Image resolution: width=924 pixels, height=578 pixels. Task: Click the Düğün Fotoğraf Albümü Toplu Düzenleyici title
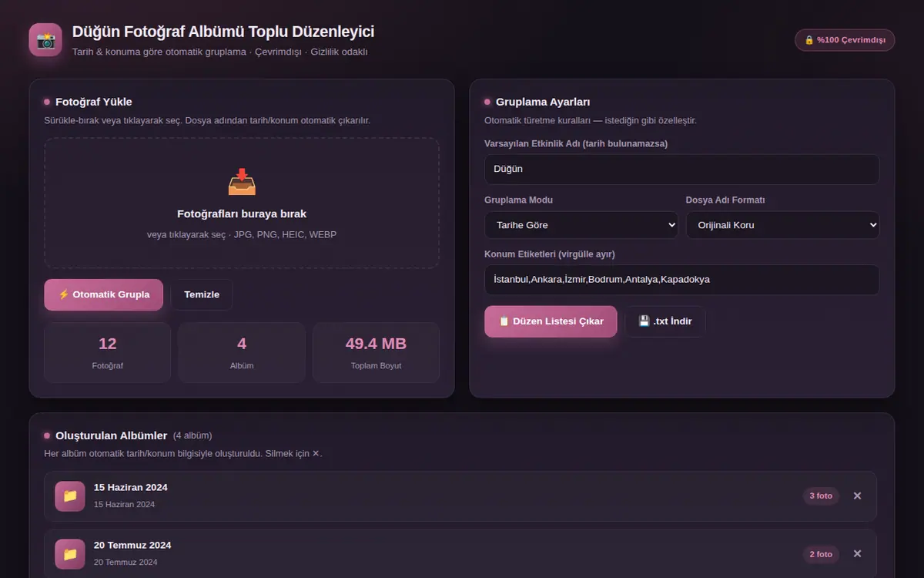point(223,32)
